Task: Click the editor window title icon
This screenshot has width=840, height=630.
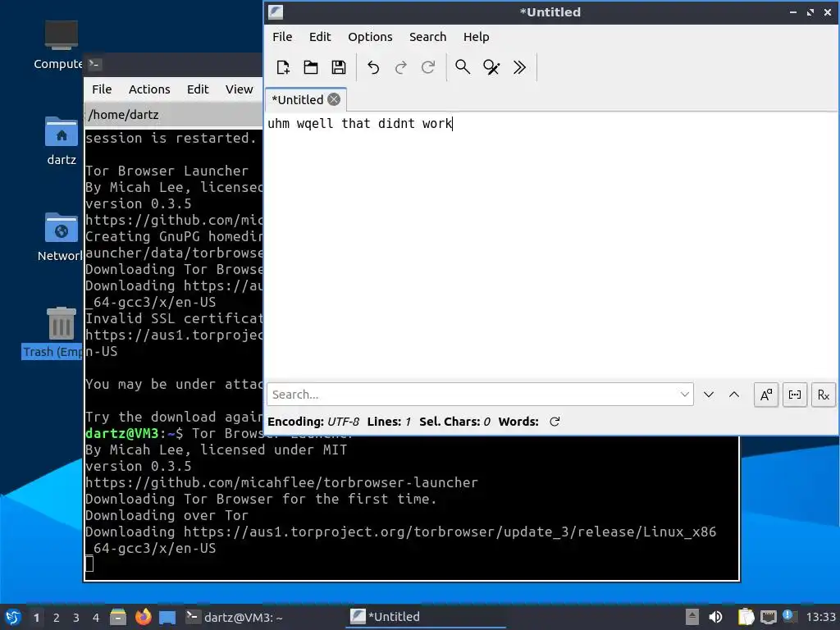Action: (276, 11)
